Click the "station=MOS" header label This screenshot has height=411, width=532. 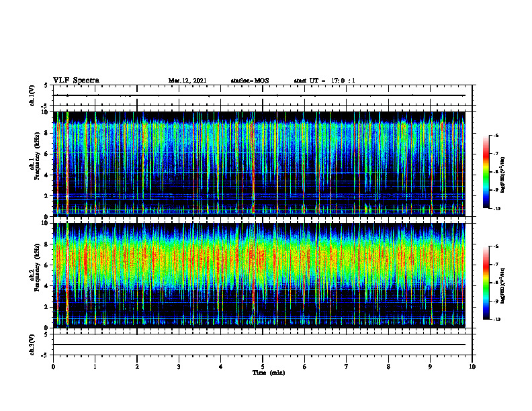[x=250, y=81]
